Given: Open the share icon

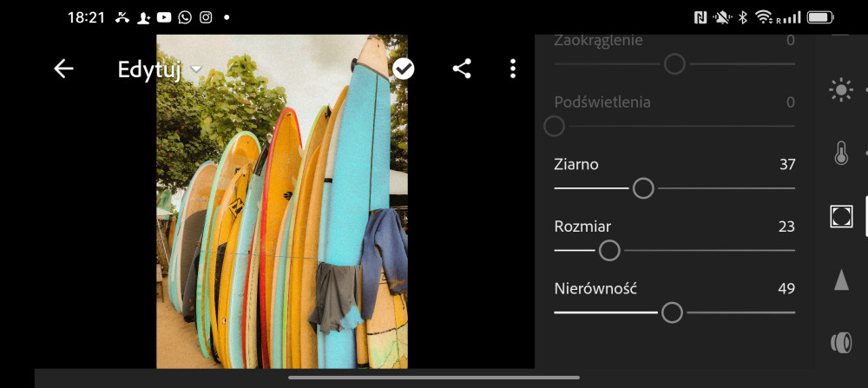Looking at the screenshot, I should (462, 69).
